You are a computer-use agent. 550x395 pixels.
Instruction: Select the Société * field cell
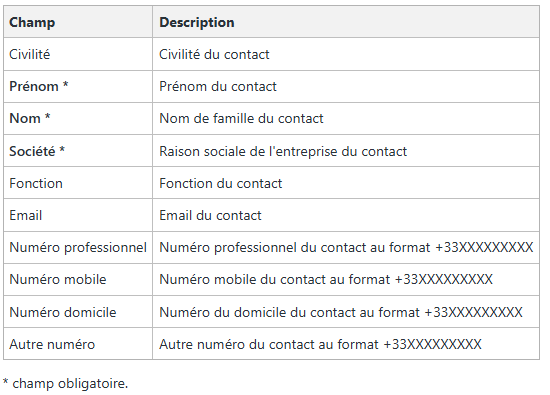78,151
